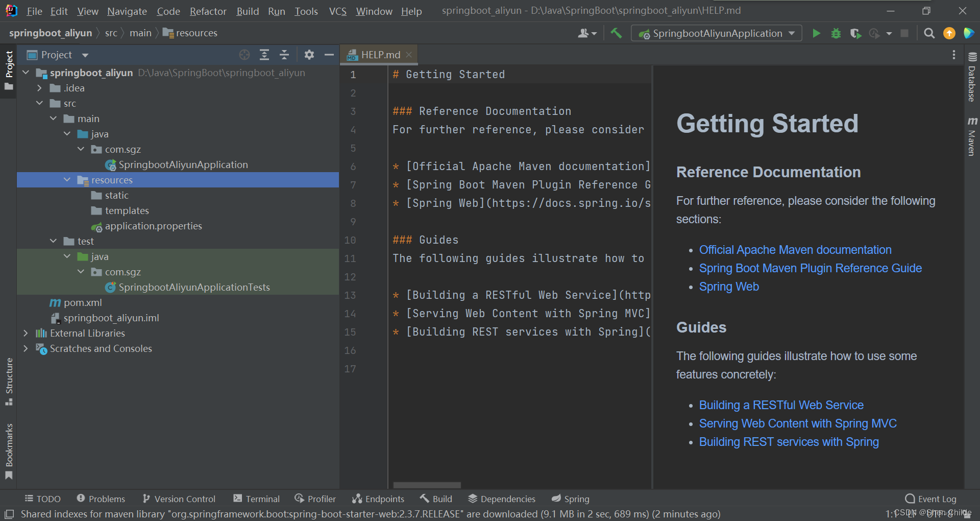
Task: Open the Profiler tool window
Action: (x=315, y=499)
